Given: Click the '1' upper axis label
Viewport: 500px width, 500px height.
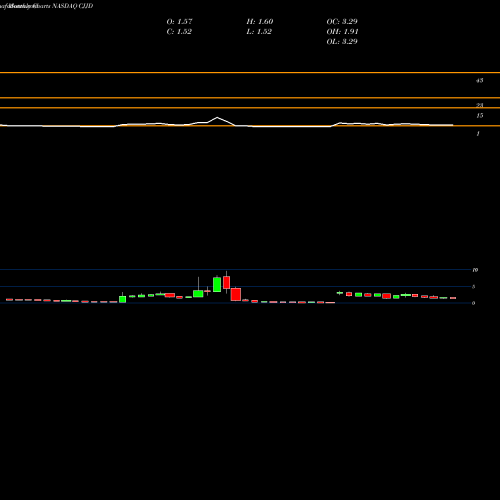Looking at the screenshot, I should tap(478, 134).
